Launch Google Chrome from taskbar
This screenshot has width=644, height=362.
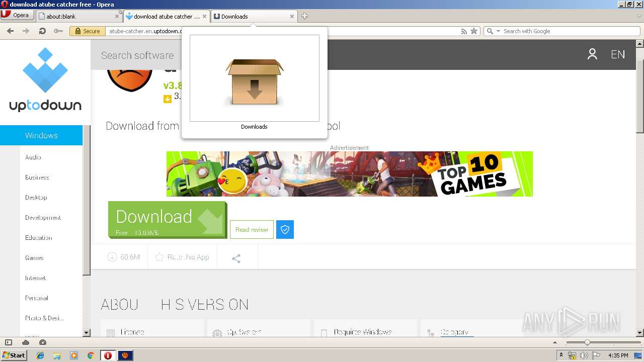[x=91, y=355]
